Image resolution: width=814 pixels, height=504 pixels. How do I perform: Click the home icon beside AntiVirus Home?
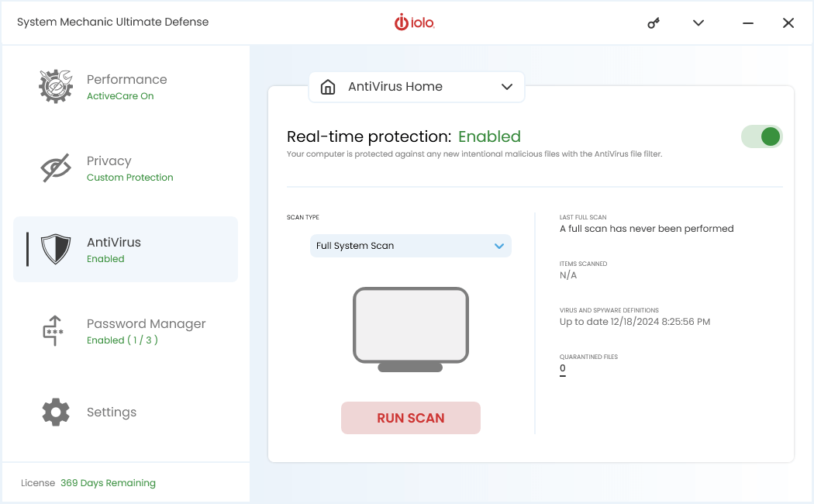[327, 87]
